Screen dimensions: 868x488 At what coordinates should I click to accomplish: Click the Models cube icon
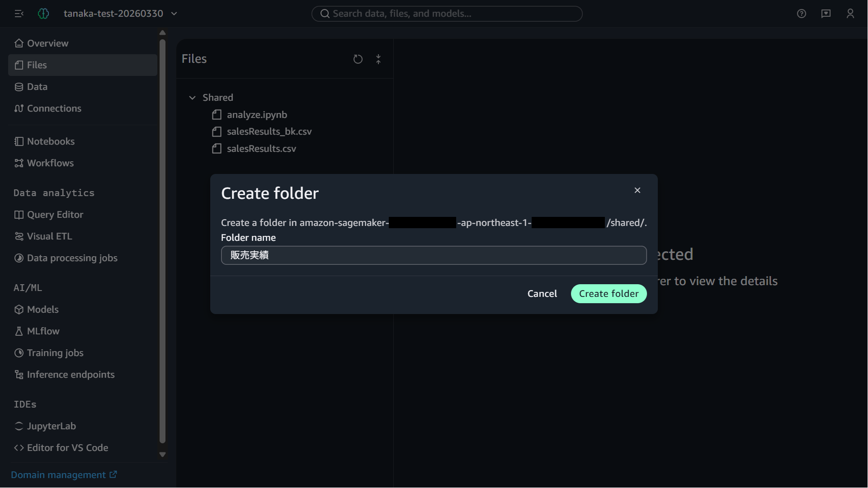(x=19, y=310)
